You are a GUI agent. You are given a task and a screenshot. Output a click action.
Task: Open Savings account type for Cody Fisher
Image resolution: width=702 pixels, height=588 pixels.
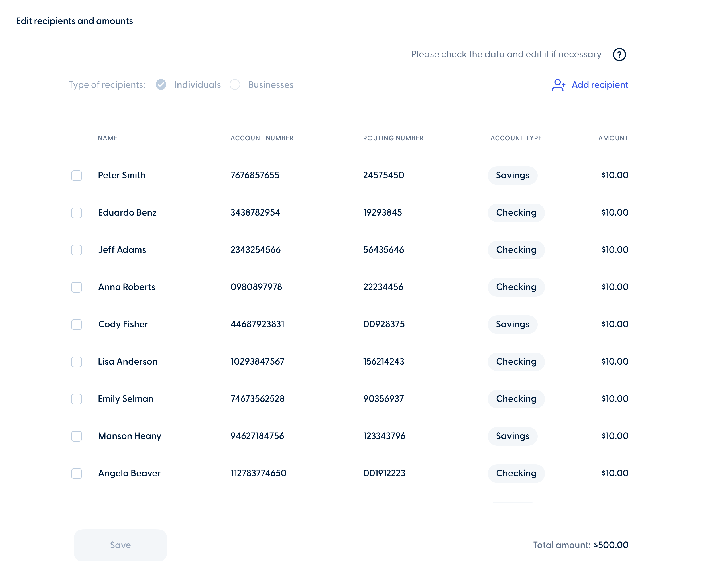[x=512, y=325]
